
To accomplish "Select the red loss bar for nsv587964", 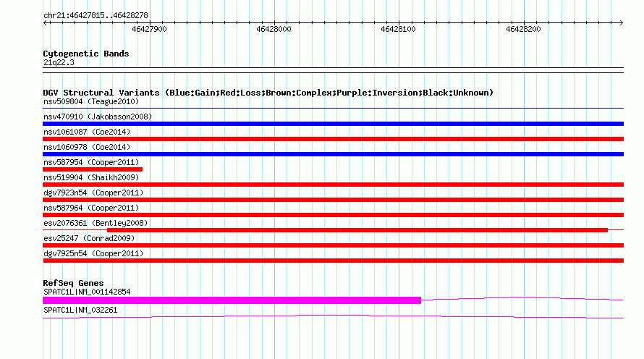I will coord(333,215).
